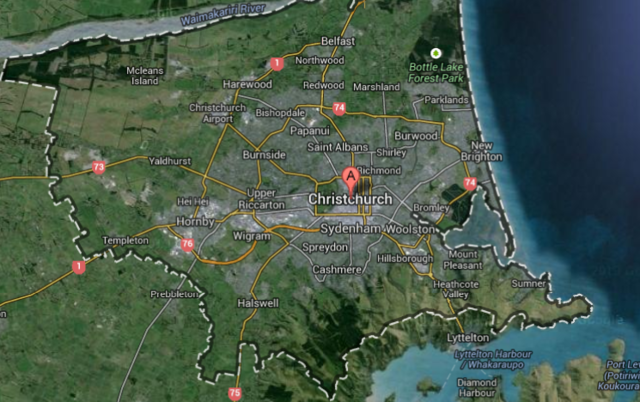640x402 pixels.
Task: Select the Hillsborough label
Action: tap(405, 259)
